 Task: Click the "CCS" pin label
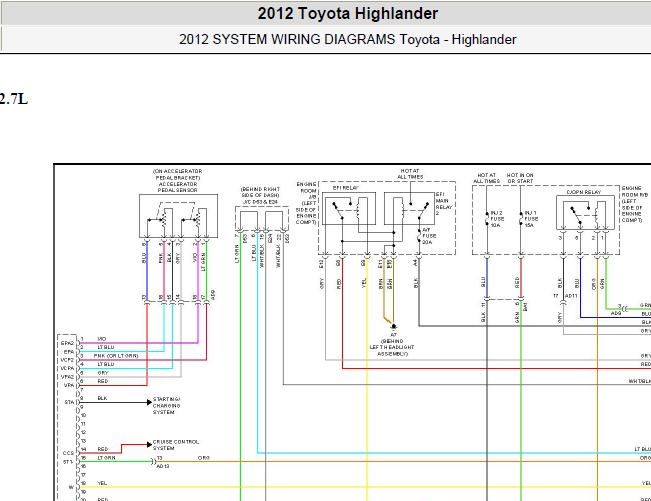click(x=68, y=453)
